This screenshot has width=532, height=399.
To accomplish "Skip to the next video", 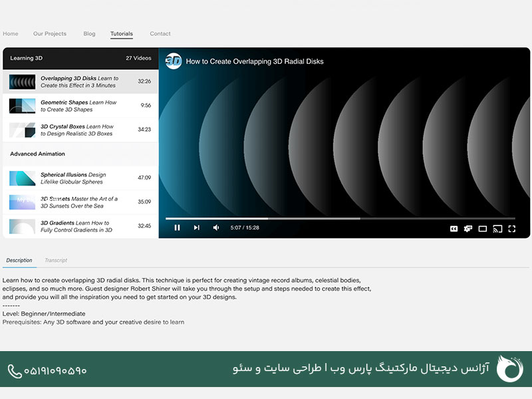I will click(x=196, y=227).
